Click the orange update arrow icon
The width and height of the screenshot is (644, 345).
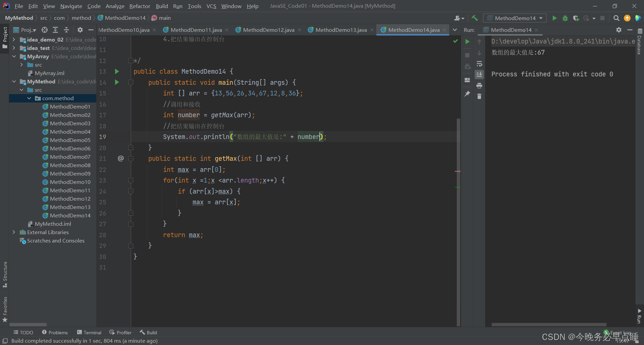pos(627,18)
